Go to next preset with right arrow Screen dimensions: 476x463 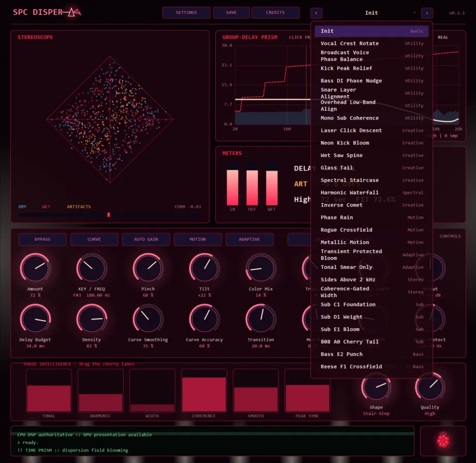[x=427, y=13]
